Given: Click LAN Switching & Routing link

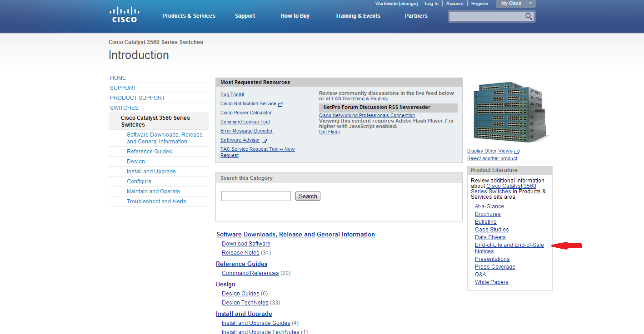Looking at the screenshot, I should click(359, 98).
